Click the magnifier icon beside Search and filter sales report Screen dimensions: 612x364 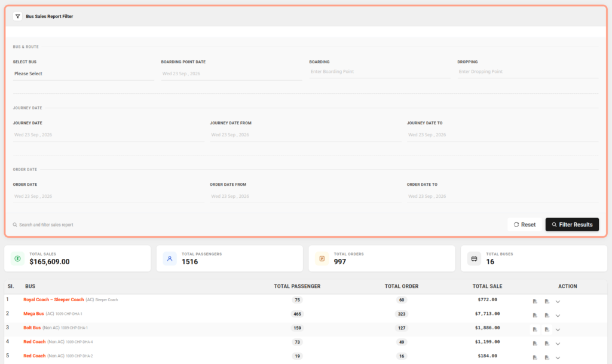(x=15, y=225)
